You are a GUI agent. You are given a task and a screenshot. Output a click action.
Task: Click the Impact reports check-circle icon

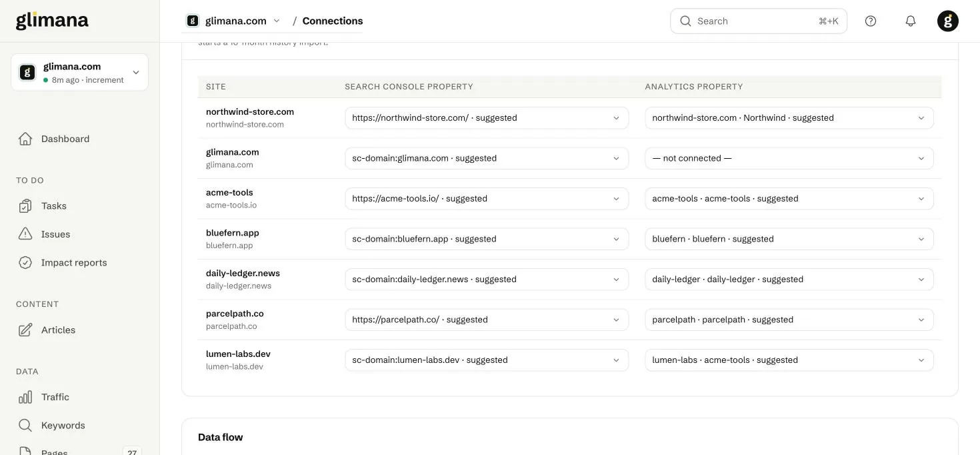pyautogui.click(x=25, y=262)
